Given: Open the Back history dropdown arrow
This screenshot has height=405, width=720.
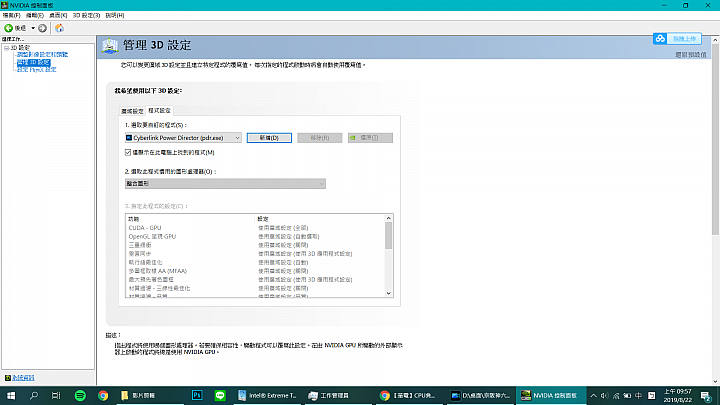Looking at the screenshot, I should click(x=33, y=28).
